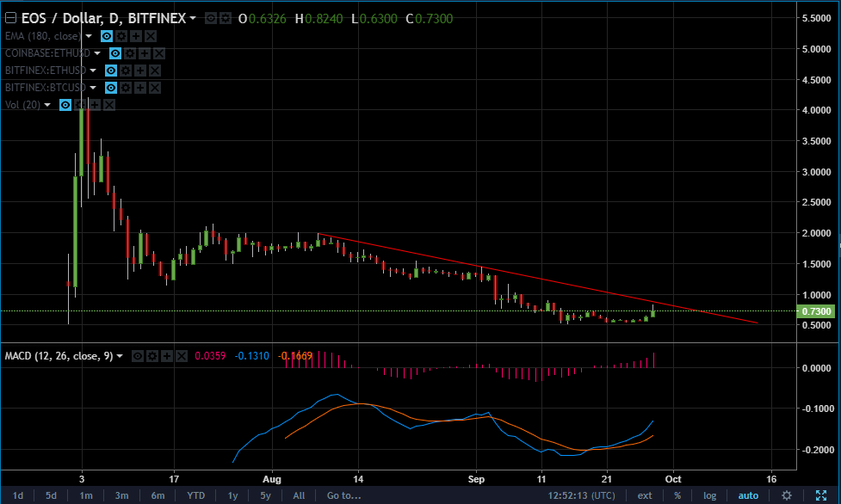This screenshot has height=504, width=841.
Task: Select the 1d time range
Action: (18, 495)
